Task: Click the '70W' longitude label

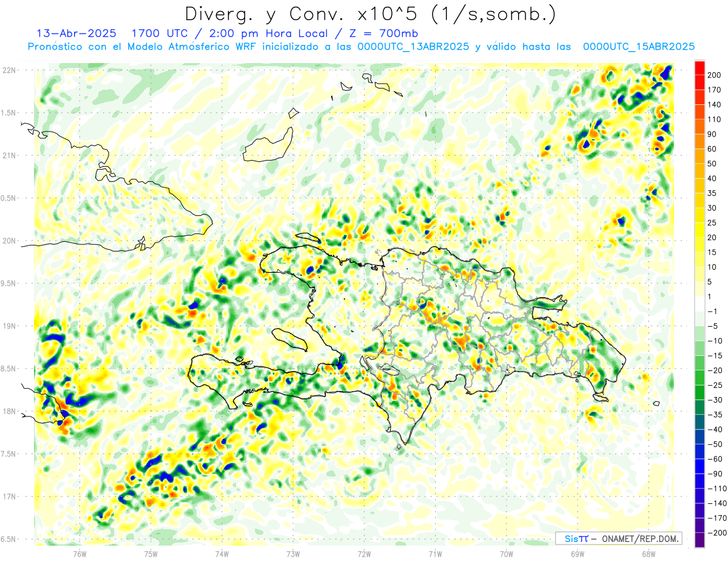Action: pos(507,554)
